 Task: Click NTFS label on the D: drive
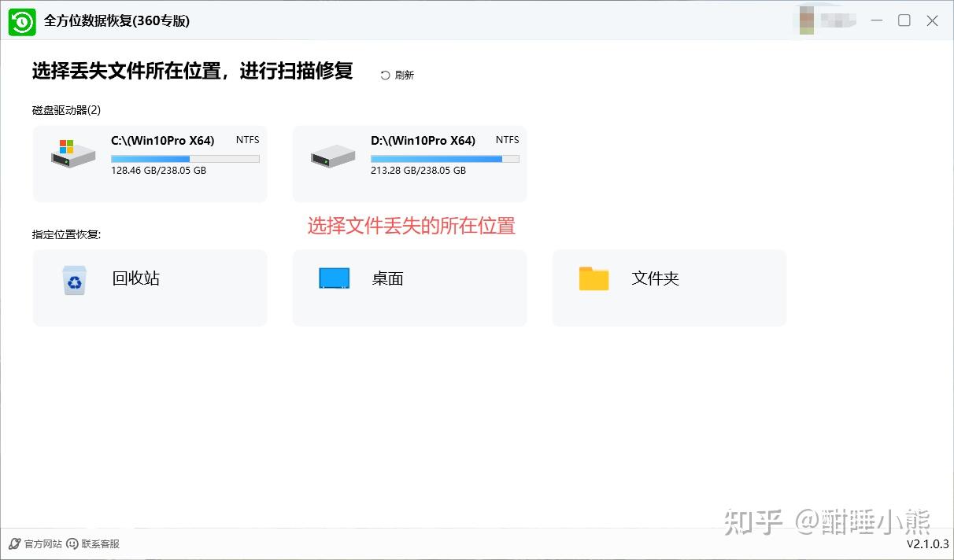coord(508,140)
